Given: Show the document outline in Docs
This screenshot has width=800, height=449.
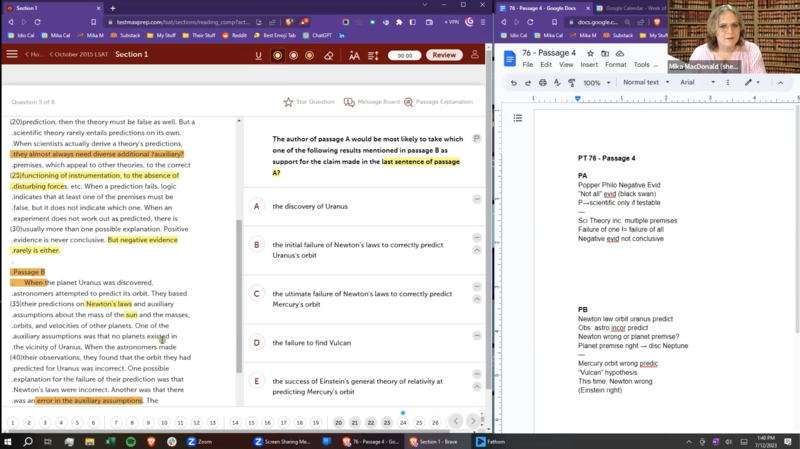Looking at the screenshot, I should tap(517, 118).
